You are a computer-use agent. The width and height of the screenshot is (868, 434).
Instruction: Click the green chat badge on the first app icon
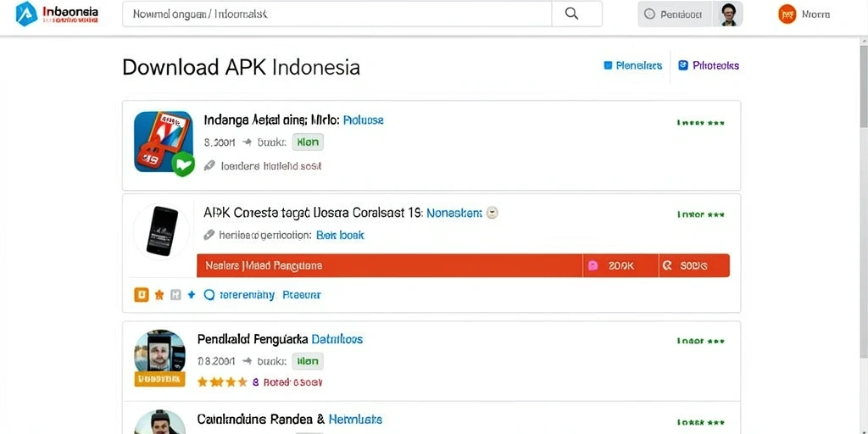183,164
